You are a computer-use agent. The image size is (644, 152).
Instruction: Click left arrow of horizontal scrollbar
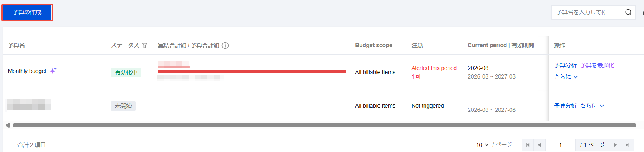8,125
